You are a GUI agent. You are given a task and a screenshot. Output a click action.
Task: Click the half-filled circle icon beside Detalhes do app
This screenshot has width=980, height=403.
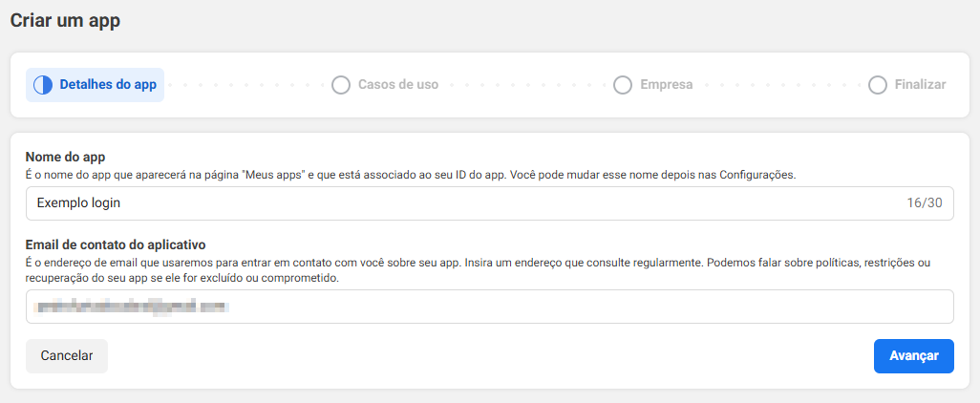[x=43, y=85]
